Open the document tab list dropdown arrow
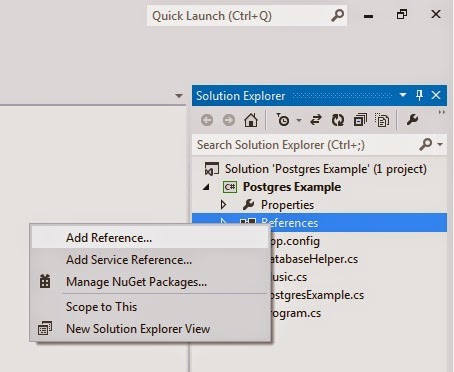Viewport: 454px width, 372px height. [179, 96]
